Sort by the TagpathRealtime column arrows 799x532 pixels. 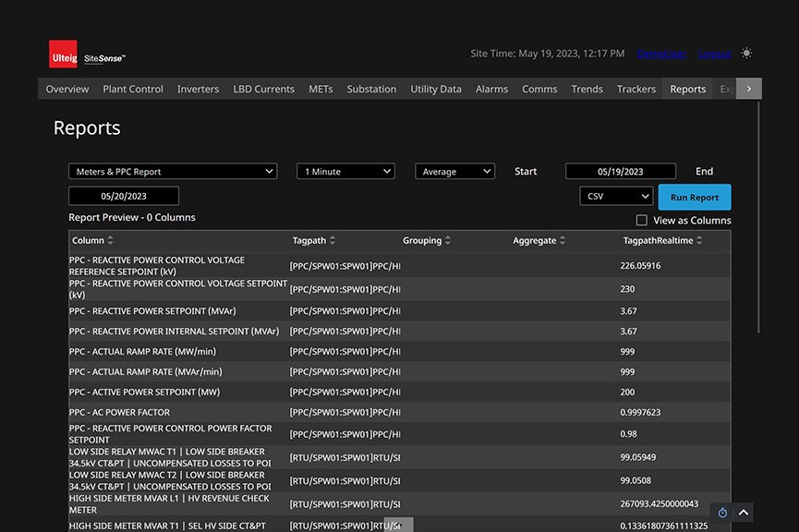click(x=699, y=241)
